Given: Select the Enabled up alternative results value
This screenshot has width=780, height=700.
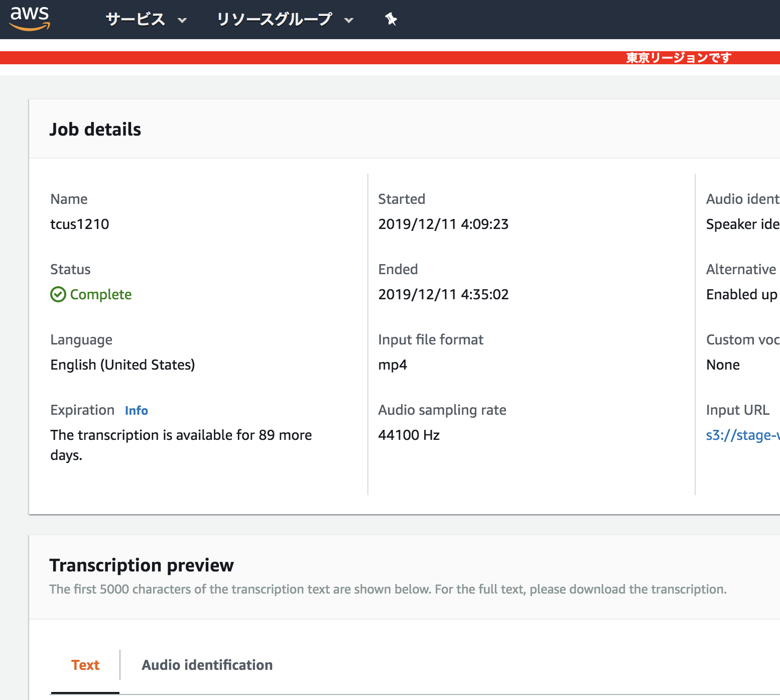Looking at the screenshot, I should 742,294.
